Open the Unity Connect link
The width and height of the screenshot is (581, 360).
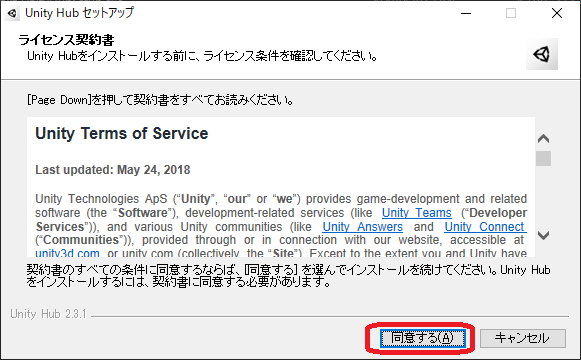coord(485,227)
